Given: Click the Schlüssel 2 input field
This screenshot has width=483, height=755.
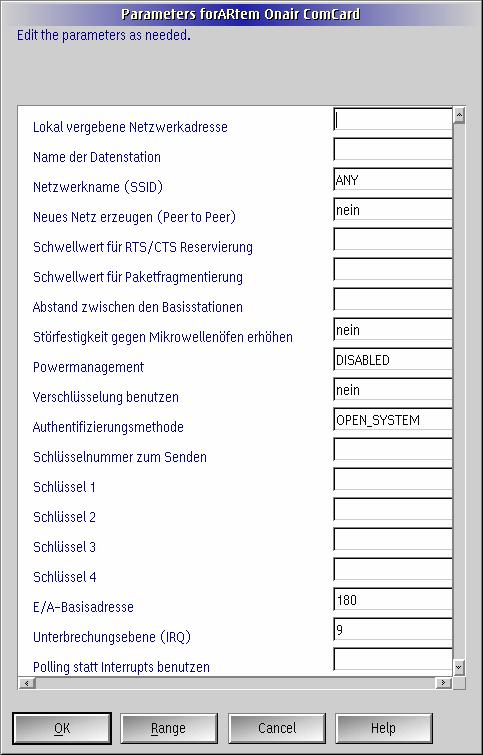Looking at the screenshot, I should 393,509.
